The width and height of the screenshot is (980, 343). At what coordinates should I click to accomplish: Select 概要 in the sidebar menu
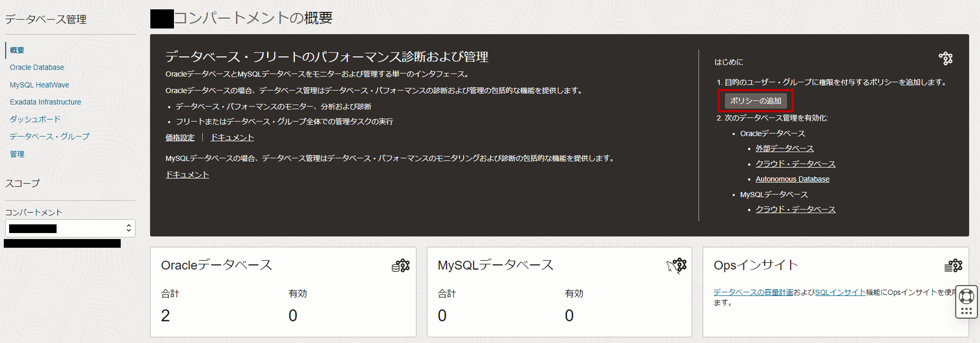click(x=17, y=50)
